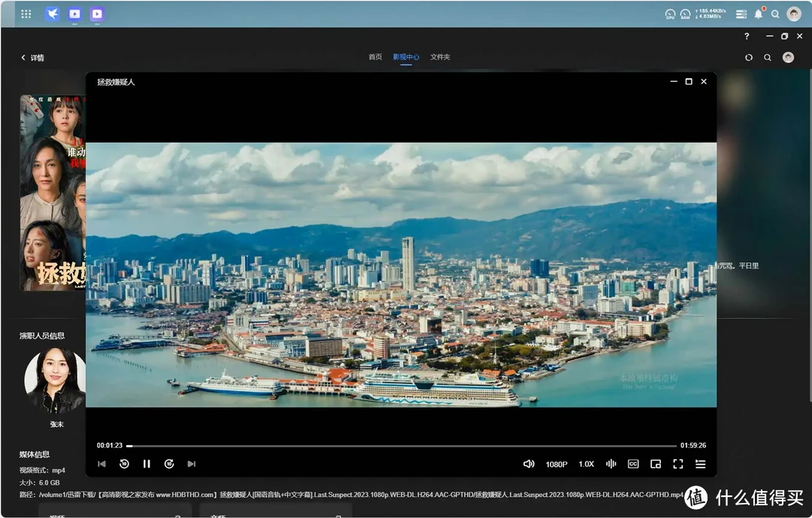Switch to the 文件夹 tab
The height and width of the screenshot is (518, 812).
440,57
